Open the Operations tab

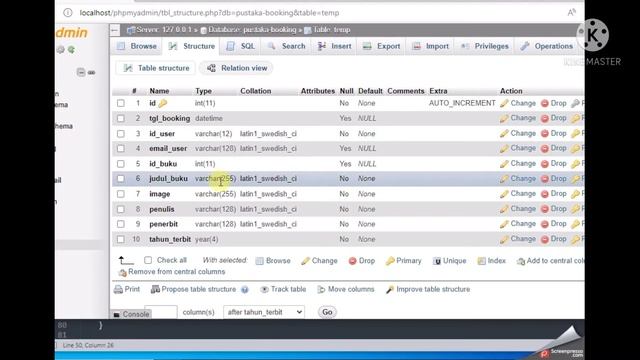tap(547, 47)
